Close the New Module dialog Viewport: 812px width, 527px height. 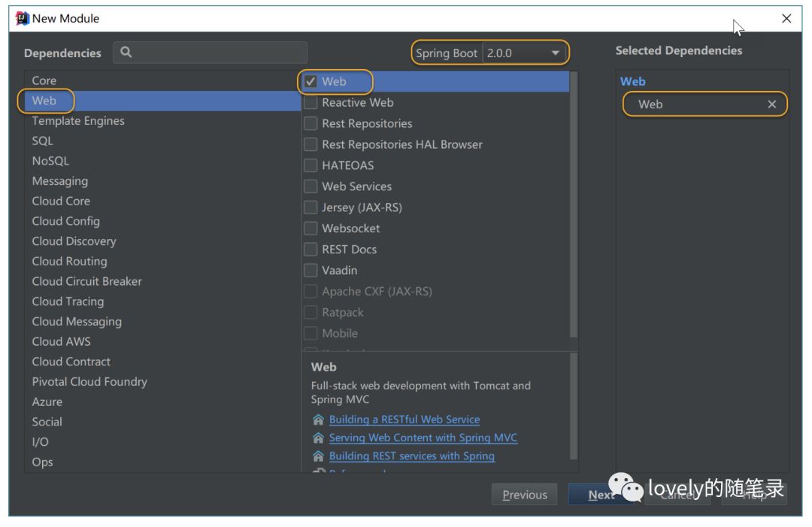click(x=786, y=19)
